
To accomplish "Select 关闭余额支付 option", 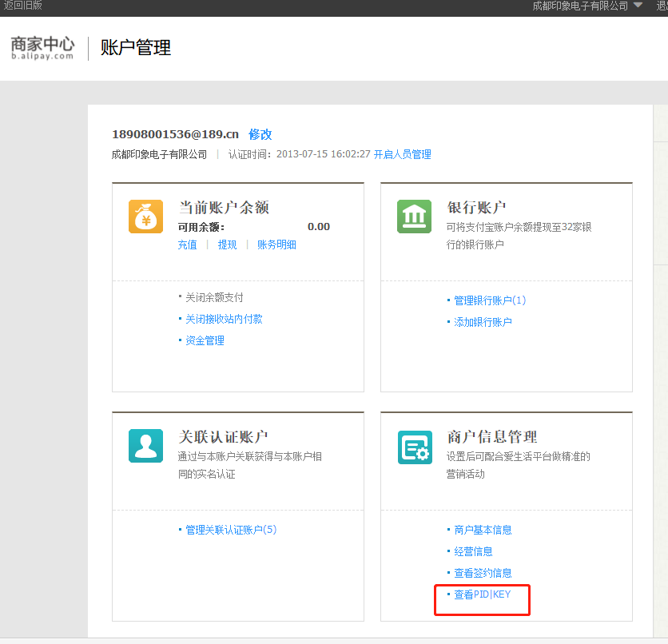I will [214, 297].
